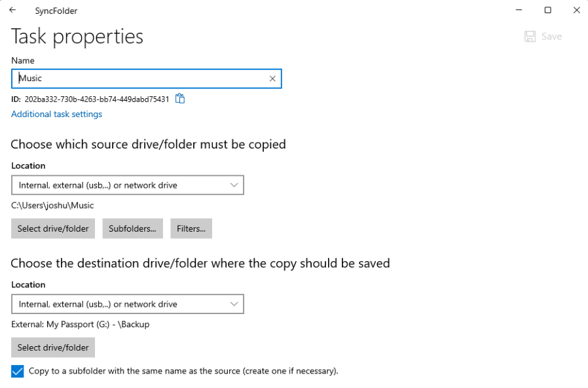
Task: Clear the Name field with X
Action: (272, 79)
